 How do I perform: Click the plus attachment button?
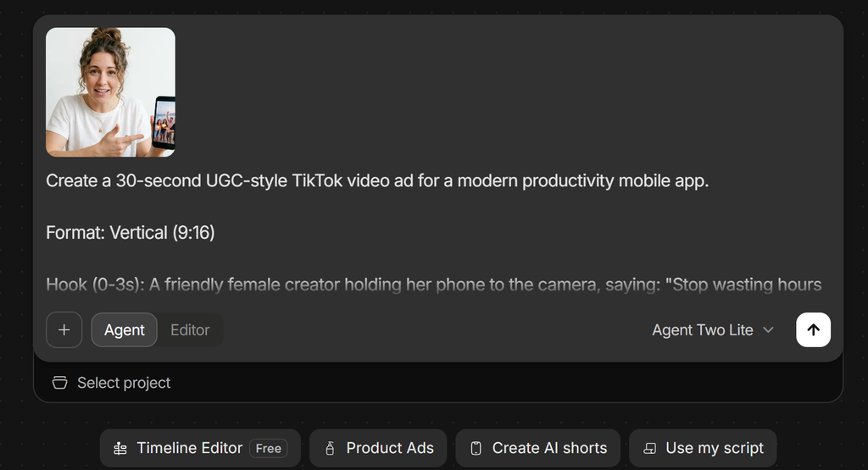64,330
